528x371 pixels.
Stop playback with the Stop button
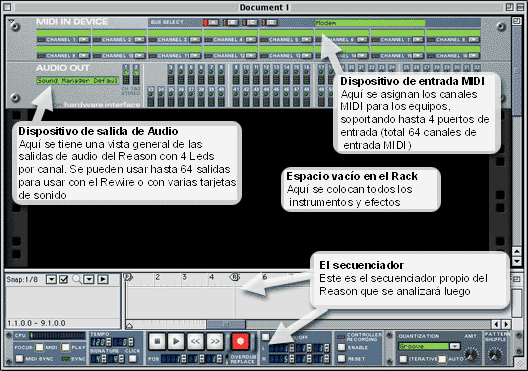[x=157, y=342]
